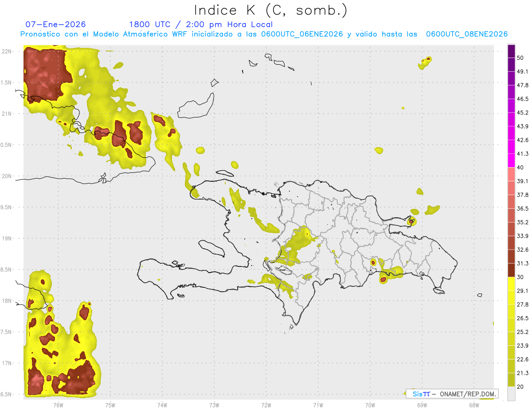Click the colorbar value '33.9'

point(523,236)
